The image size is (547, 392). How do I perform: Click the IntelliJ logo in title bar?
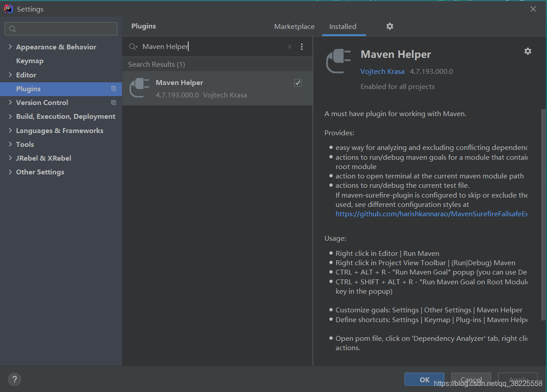click(x=8, y=9)
